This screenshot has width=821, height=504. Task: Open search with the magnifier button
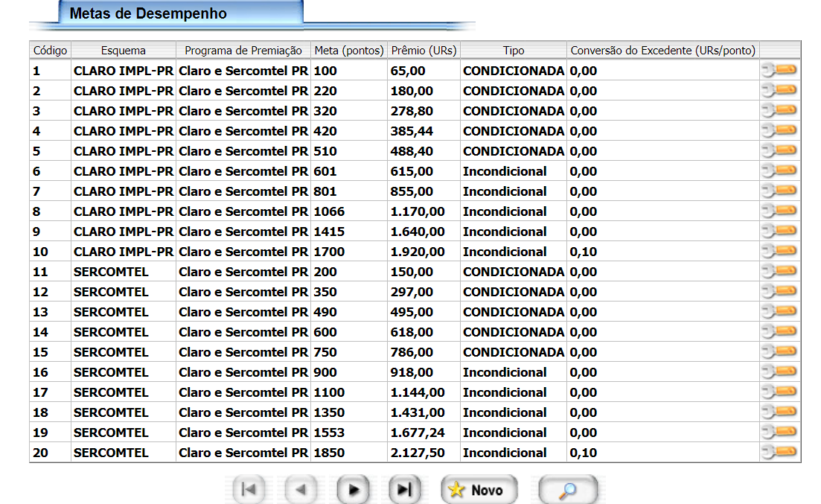[568, 489]
